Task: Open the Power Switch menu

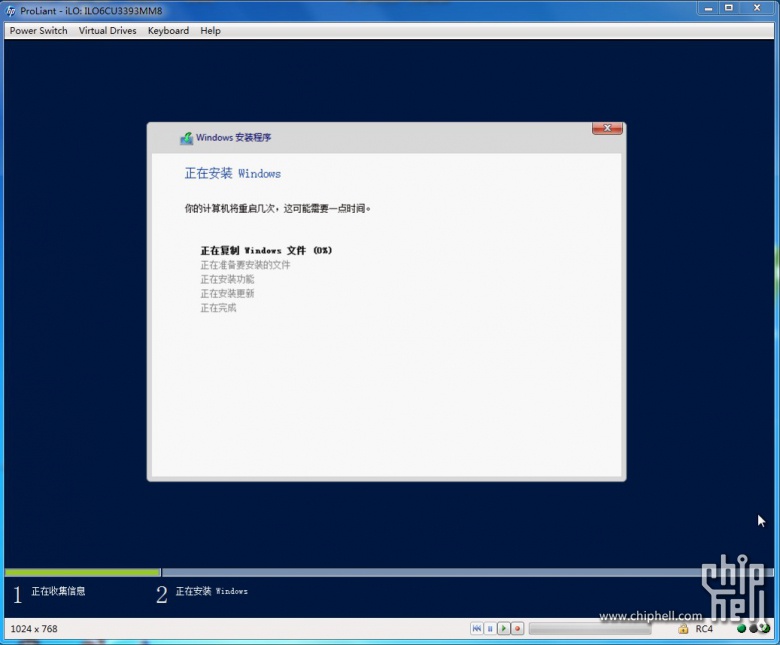Action: pyautogui.click(x=38, y=31)
